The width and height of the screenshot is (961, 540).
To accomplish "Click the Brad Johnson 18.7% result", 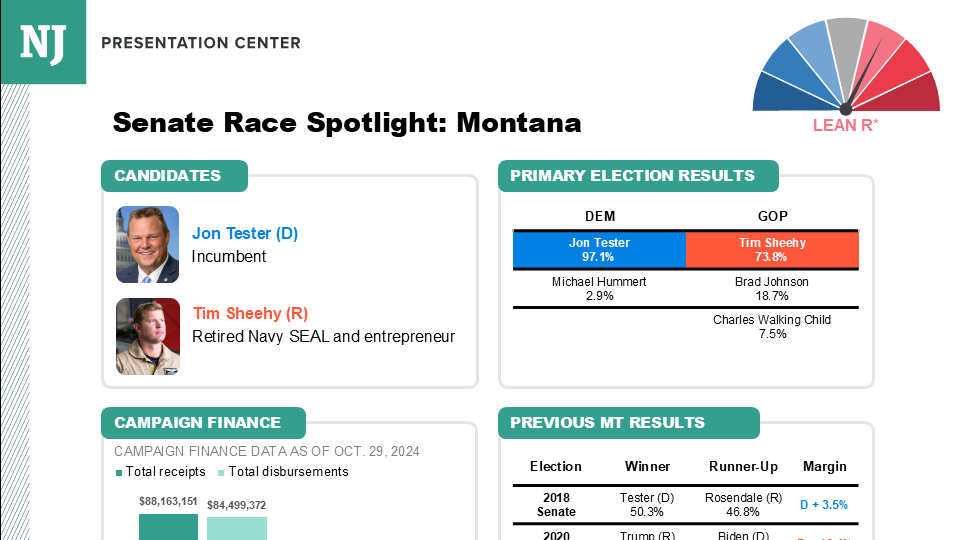I will pyautogui.click(x=772, y=289).
